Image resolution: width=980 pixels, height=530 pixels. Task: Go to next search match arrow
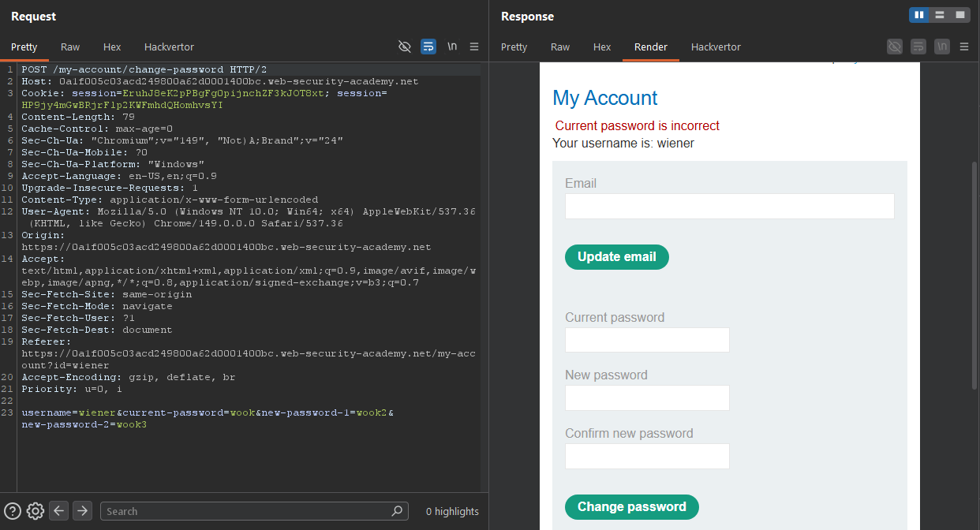point(82,511)
